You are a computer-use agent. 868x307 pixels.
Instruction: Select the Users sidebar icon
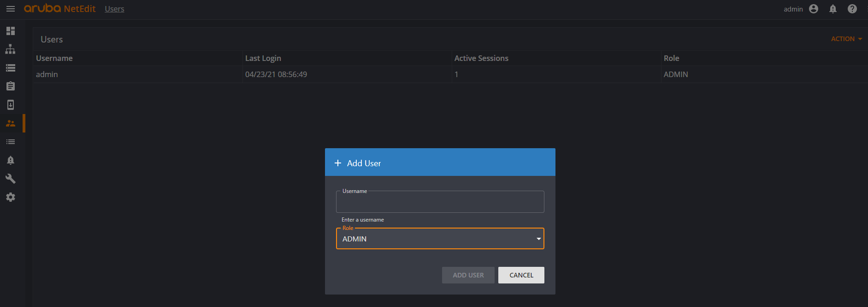click(x=11, y=123)
